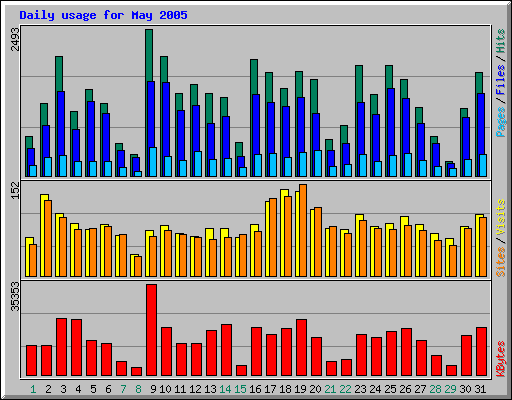Screen dimensions: 512x400
Task: Click day 9 on the x-axis
Action: (x=153, y=389)
